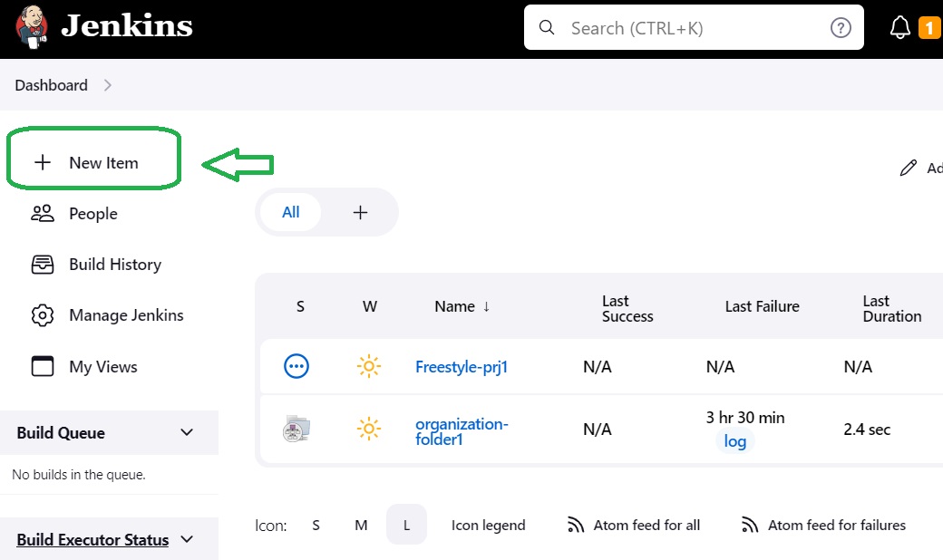The width and height of the screenshot is (943, 560).
Task: Click the organization-folder1 weather sun icon
Action: click(369, 429)
